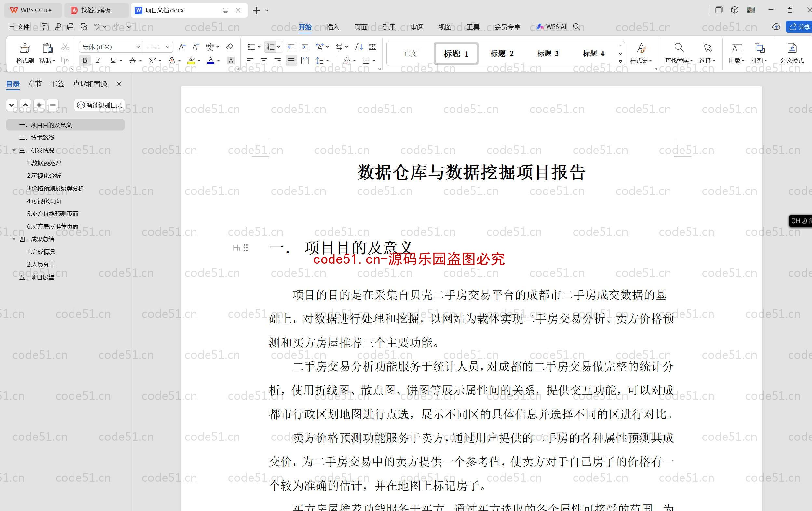The width and height of the screenshot is (812, 511).
Task: Click the Sort icon in paragraph group
Action: (359, 47)
